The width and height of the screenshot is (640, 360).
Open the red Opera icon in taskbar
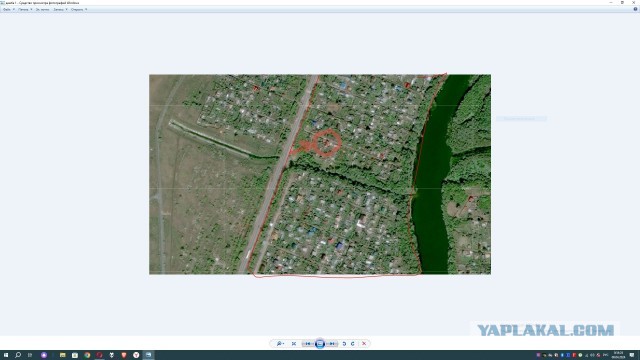click(99, 355)
